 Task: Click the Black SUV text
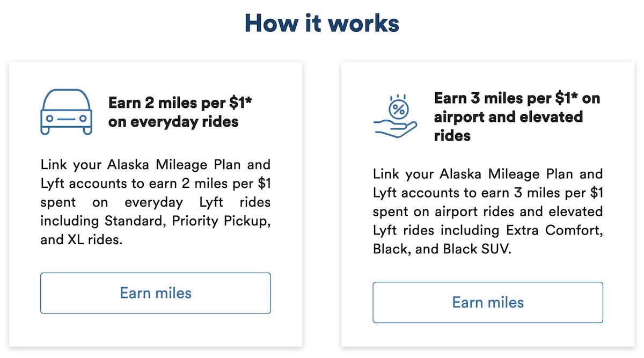(x=477, y=249)
